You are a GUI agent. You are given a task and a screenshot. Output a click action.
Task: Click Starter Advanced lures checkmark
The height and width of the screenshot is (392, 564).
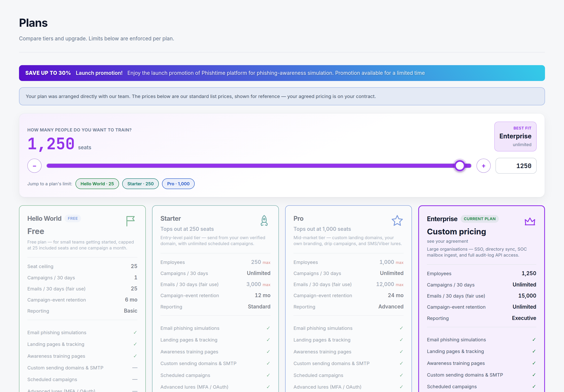click(x=268, y=387)
